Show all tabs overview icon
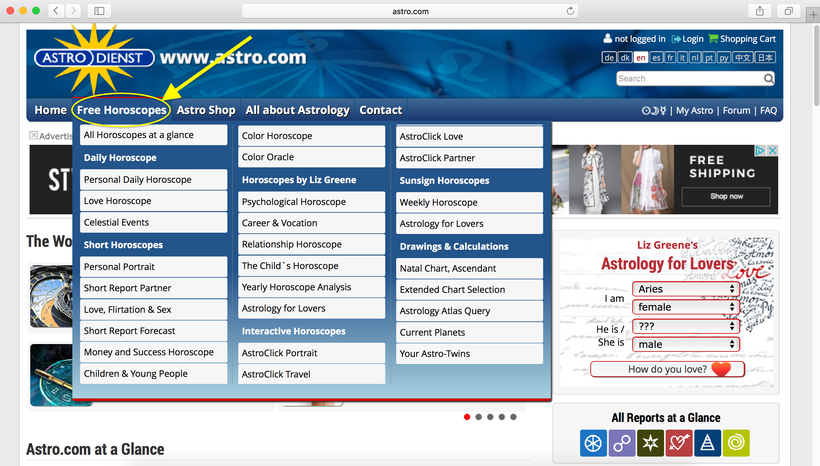This screenshot has width=820, height=466. coord(789,10)
